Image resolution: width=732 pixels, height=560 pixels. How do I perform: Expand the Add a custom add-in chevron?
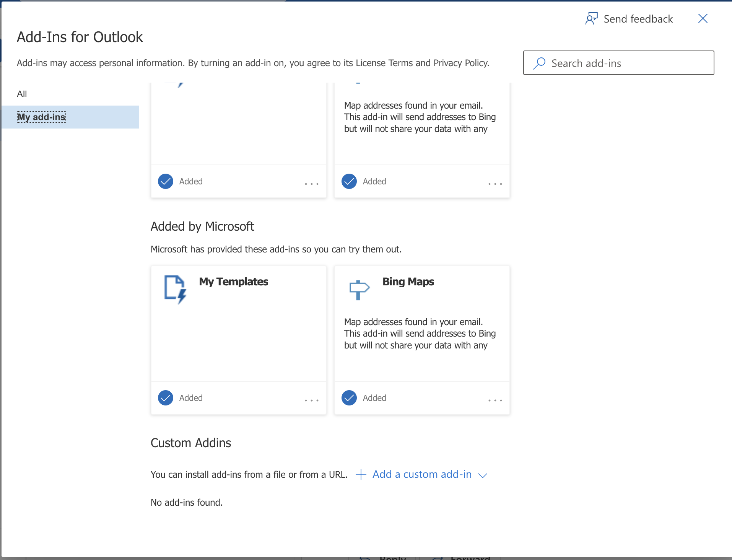(x=483, y=475)
